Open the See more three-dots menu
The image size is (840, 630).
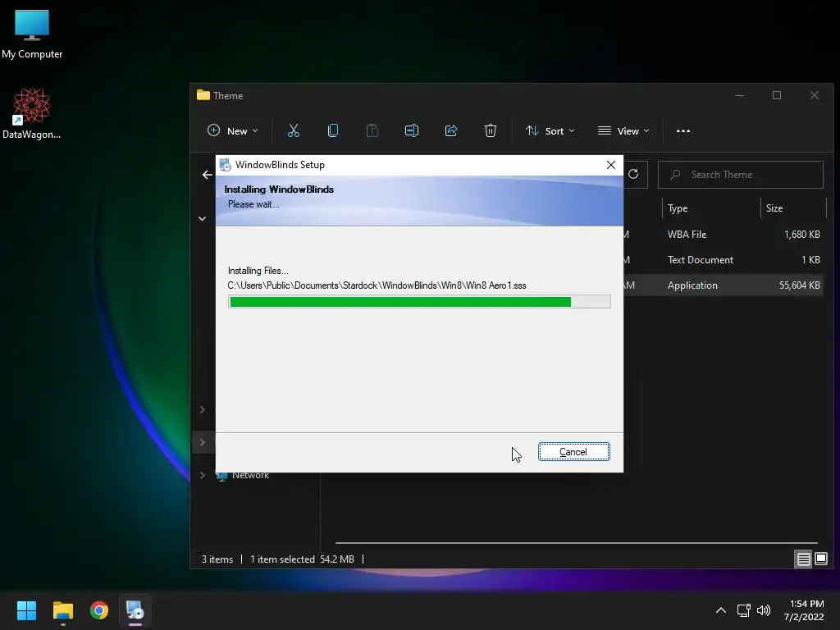click(683, 130)
